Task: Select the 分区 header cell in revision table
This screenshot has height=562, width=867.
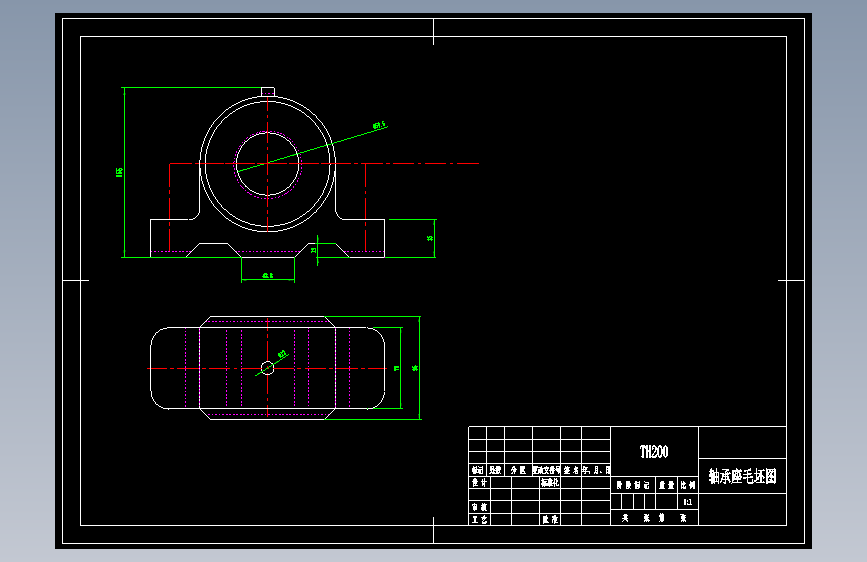Action: pyautogui.click(x=518, y=470)
